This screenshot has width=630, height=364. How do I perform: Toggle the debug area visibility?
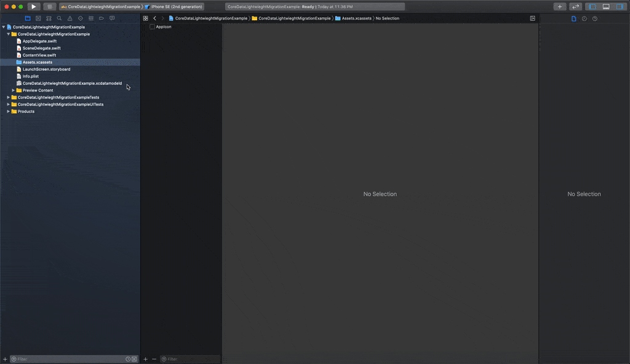tap(606, 6)
